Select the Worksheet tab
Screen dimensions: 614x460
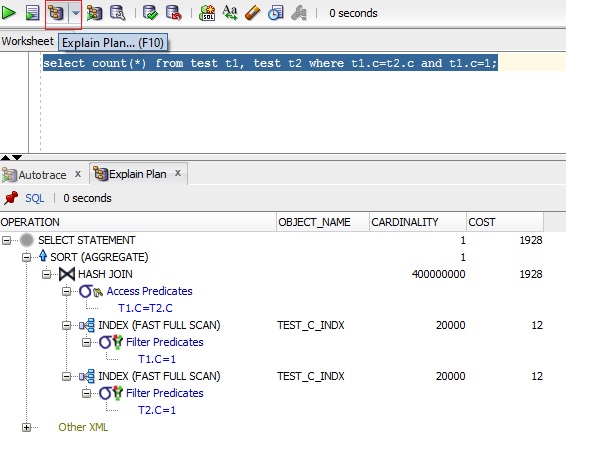click(27, 41)
